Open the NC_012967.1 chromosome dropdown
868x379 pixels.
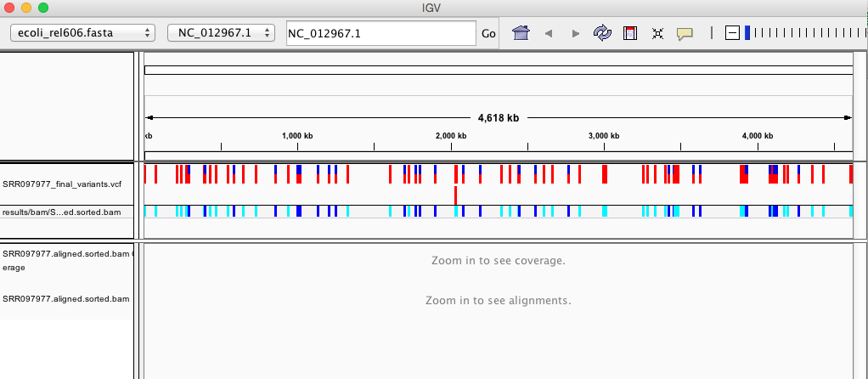click(222, 33)
